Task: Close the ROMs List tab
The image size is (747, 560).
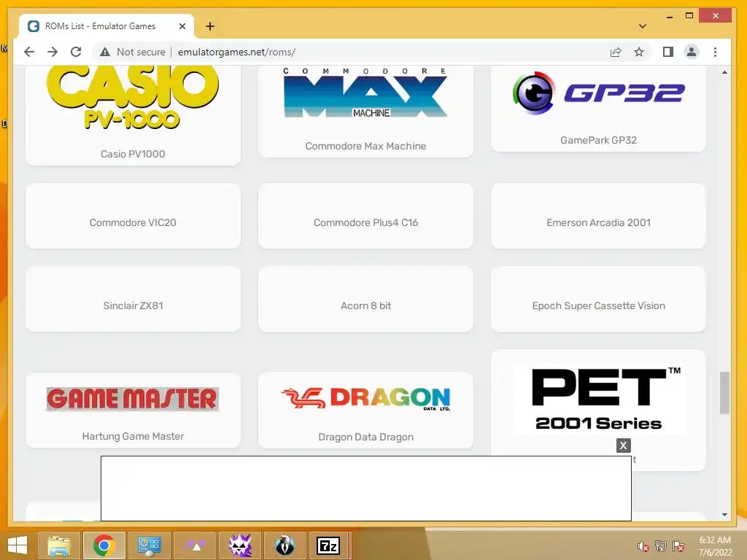Action: click(x=182, y=26)
